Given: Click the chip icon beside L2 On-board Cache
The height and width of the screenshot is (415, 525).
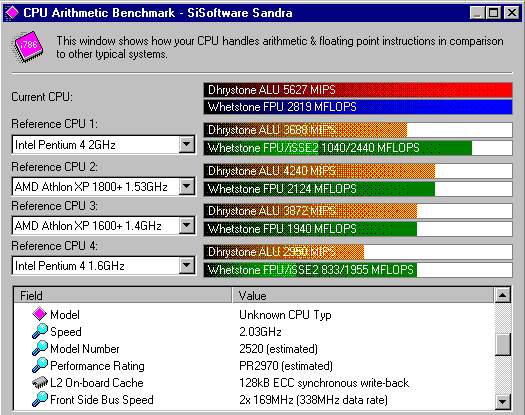Looking at the screenshot, I should pyautogui.click(x=40, y=383).
